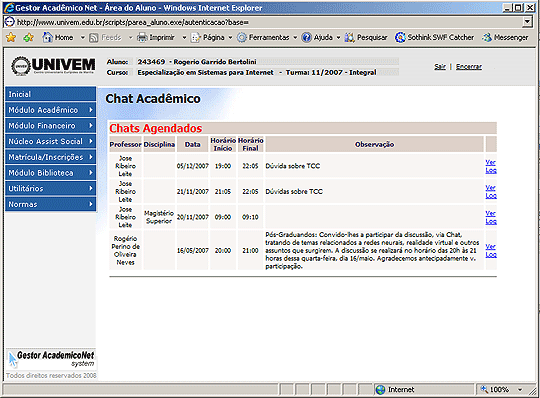Click the Imprimir printer icon
This screenshot has width=540, height=398.
pyautogui.click(x=142, y=37)
